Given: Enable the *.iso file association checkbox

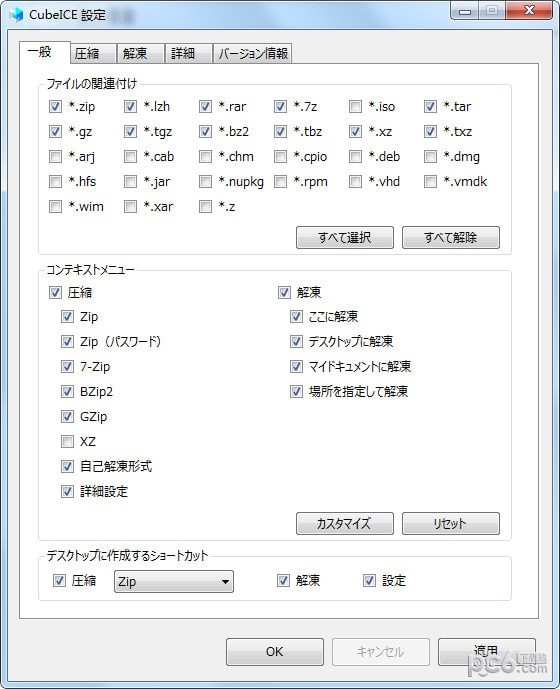Looking at the screenshot, I should click(x=355, y=106).
